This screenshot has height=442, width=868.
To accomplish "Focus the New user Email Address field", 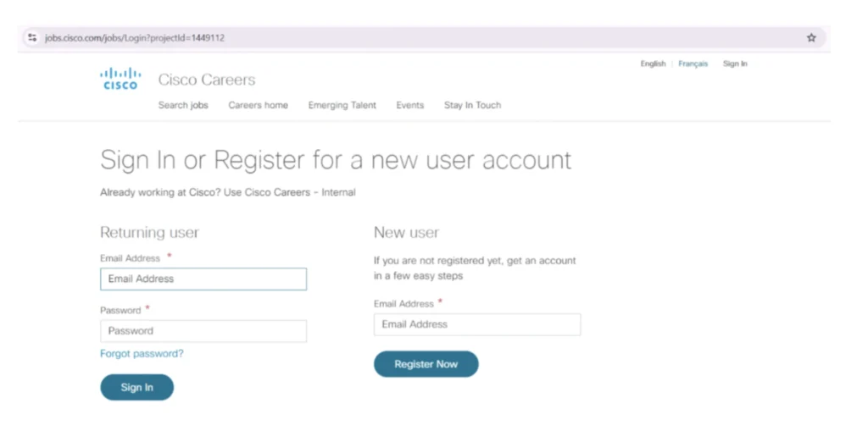I will pyautogui.click(x=477, y=324).
